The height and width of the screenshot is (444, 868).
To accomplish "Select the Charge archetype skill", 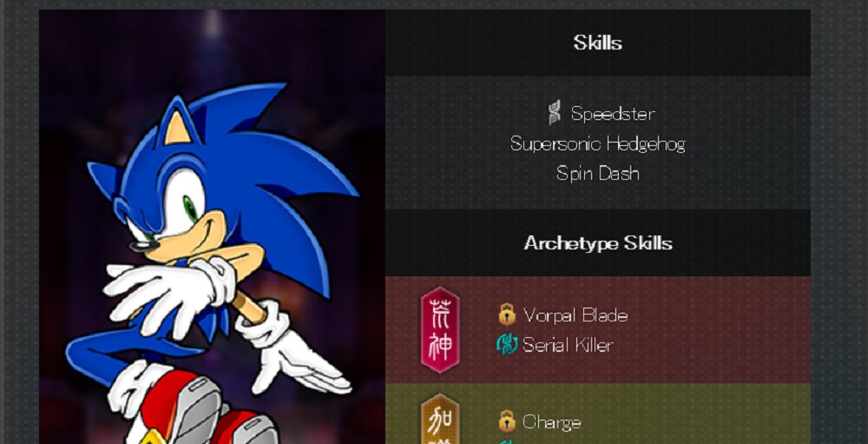I will [x=552, y=422].
